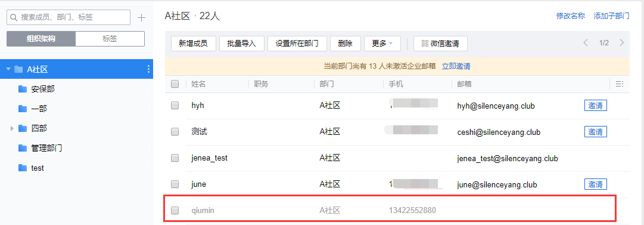Go to next page arrow
Viewport: 644px width, 225px height.
click(622, 43)
